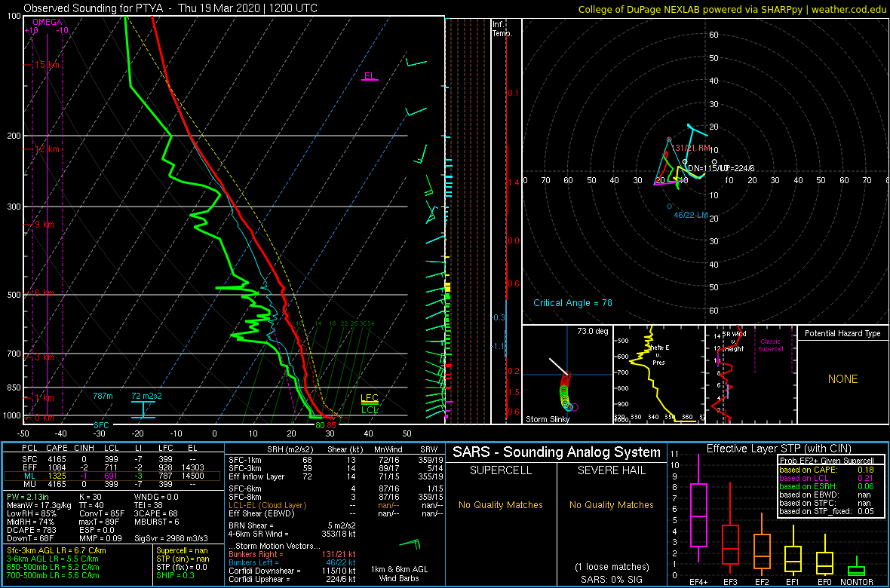Select the '9 km' height label
Image resolution: width=890 pixels, height=588 pixels.
coord(44,225)
